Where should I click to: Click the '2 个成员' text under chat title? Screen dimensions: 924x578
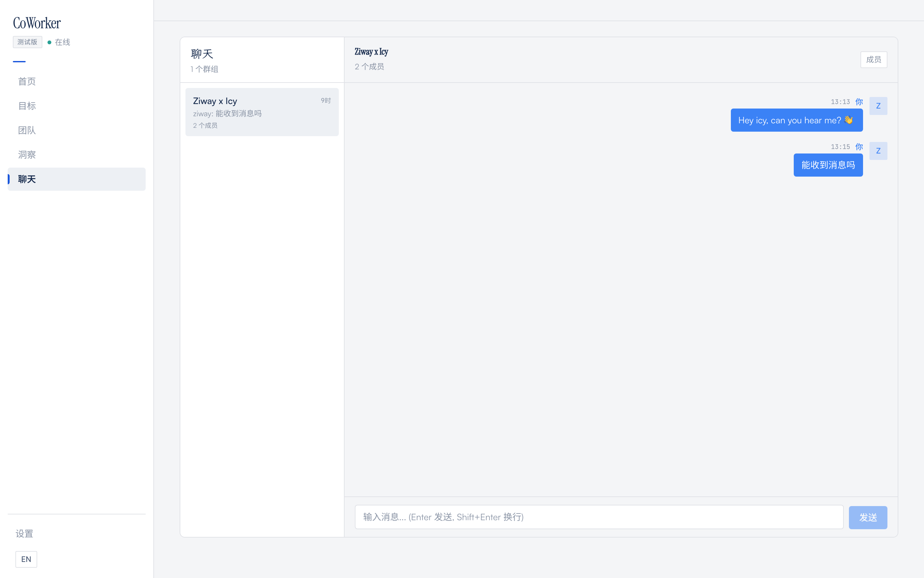[369, 66]
